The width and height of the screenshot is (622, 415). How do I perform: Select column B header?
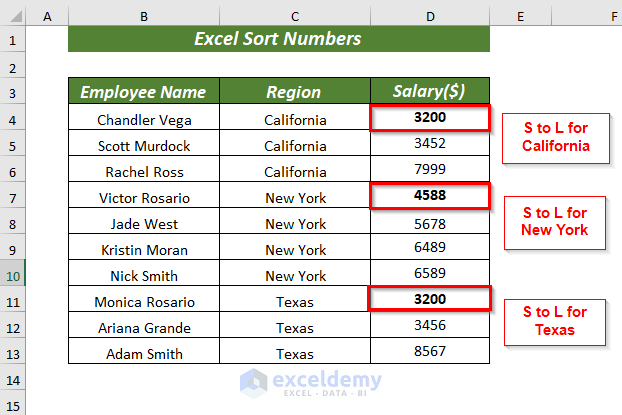144,16
